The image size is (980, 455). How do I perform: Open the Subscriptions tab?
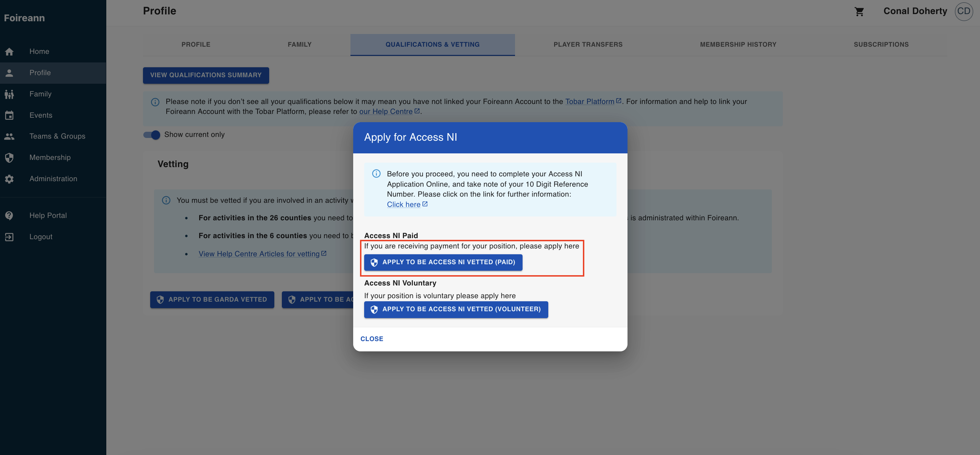click(881, 45)
